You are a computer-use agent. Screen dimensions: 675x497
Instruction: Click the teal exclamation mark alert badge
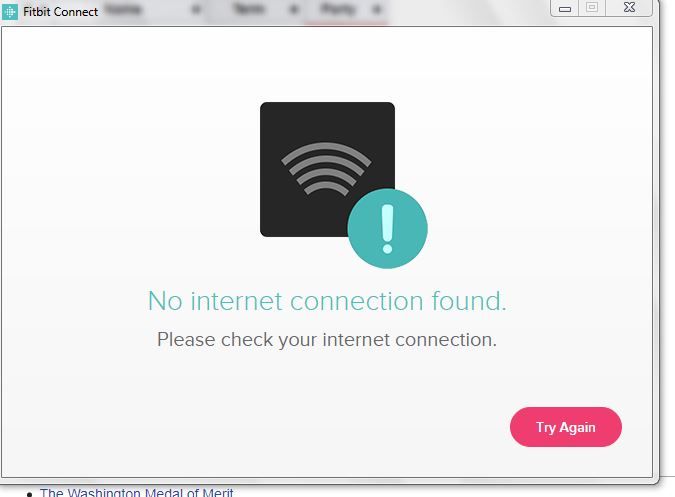click(387, 228)
